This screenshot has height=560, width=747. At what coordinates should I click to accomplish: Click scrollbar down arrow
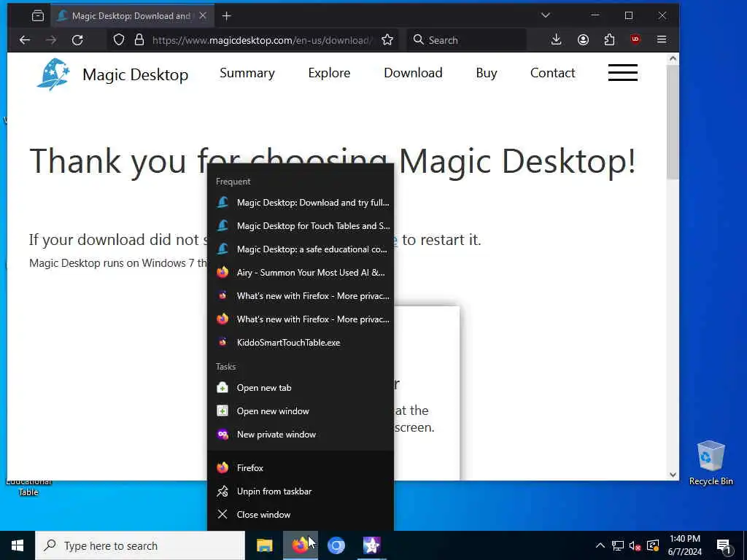673,474
